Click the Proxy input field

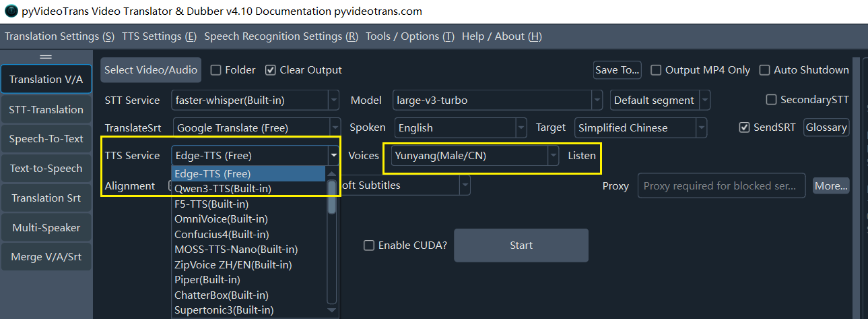pyautogui.click(x=722, y=185)
